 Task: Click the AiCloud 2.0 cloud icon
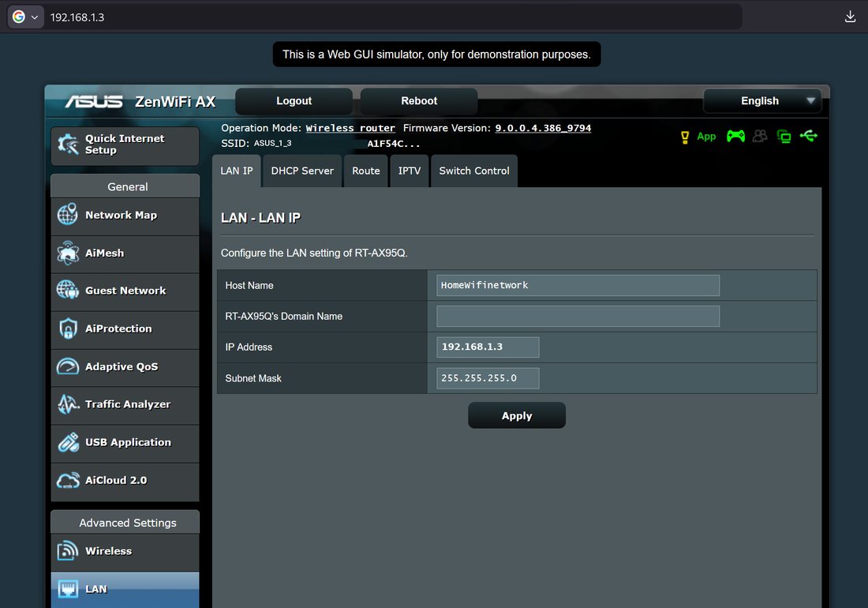[68, 480]
